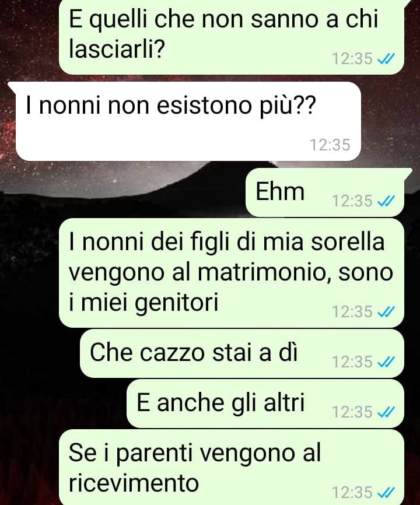The height and width of the screenshot is (505, 420).
Task: Select the 'E anche gli altri' bubble
Action: click(x=265, y=404)
